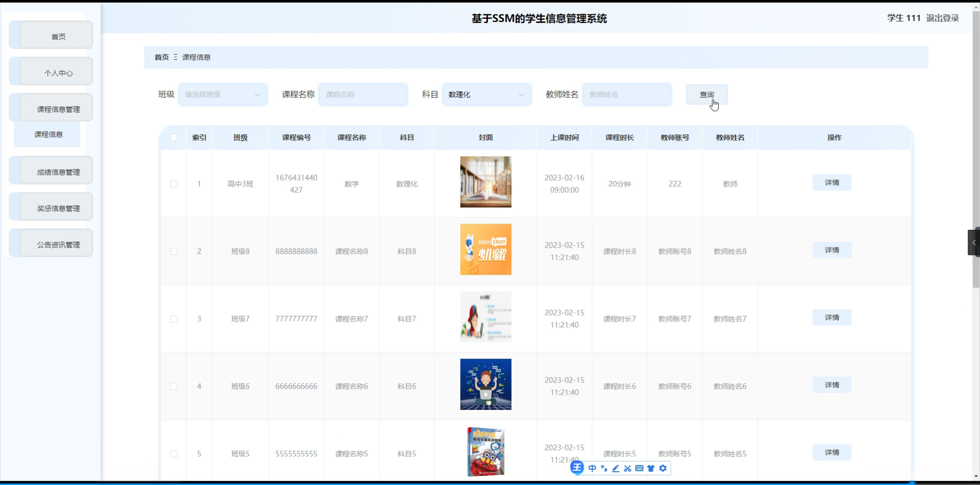Viewport: 980px width, 485px height.
Task: Toggle the select-all checkbox in table header
Action: (x=174, y=137)
